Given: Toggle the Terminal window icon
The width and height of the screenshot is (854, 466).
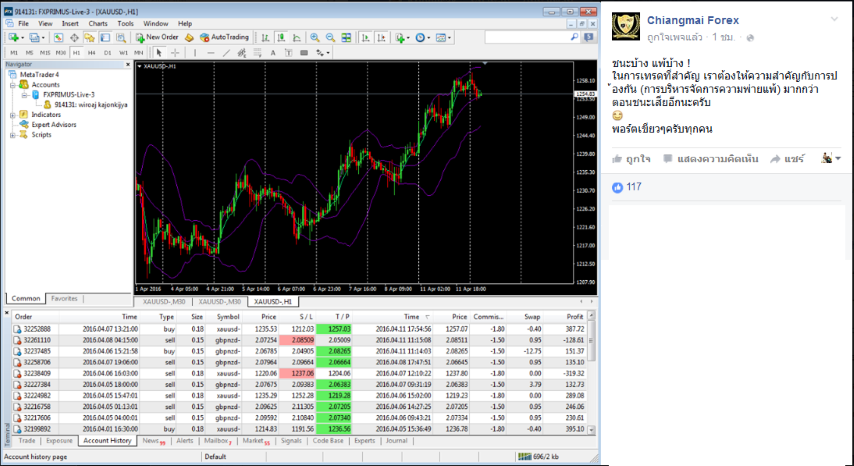Looking at the screenshot, I should 105,38.
